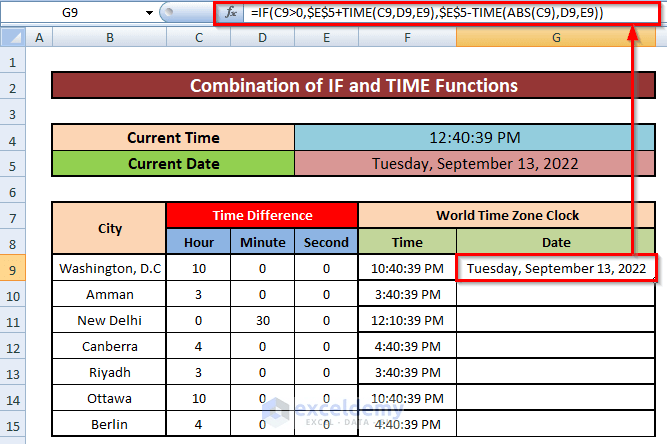Select the 'Washington, D.C' city cell
Image resolution: width=667 pixels, height=444 pixels.
pos(109,268)
